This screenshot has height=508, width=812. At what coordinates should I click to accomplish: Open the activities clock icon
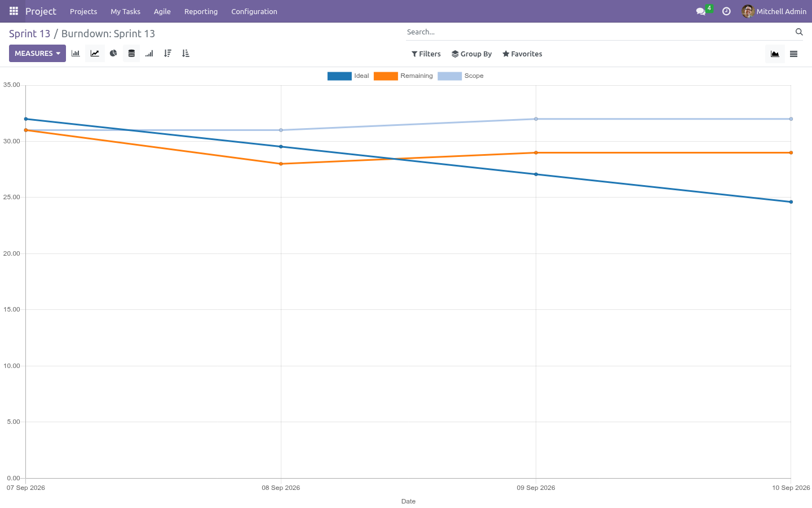(x=726, y=11)
